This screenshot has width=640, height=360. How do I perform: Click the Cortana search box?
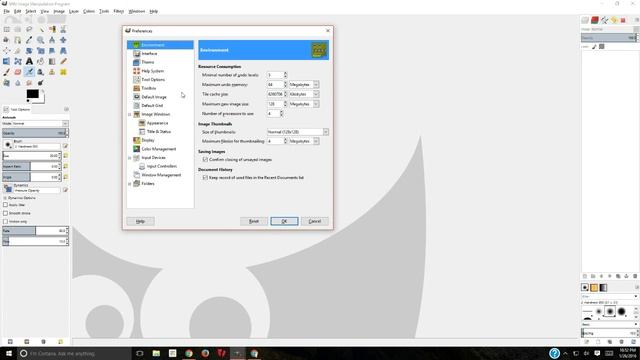pyautogui.click(x=76, y=353)
